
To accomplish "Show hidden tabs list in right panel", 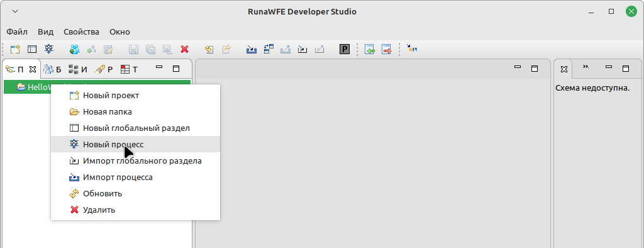I will 586,67.
